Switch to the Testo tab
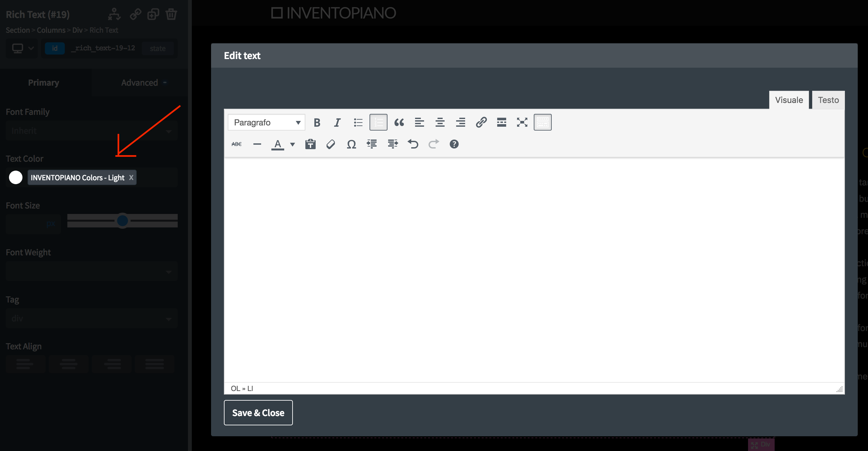 click(x=828, y=100)
